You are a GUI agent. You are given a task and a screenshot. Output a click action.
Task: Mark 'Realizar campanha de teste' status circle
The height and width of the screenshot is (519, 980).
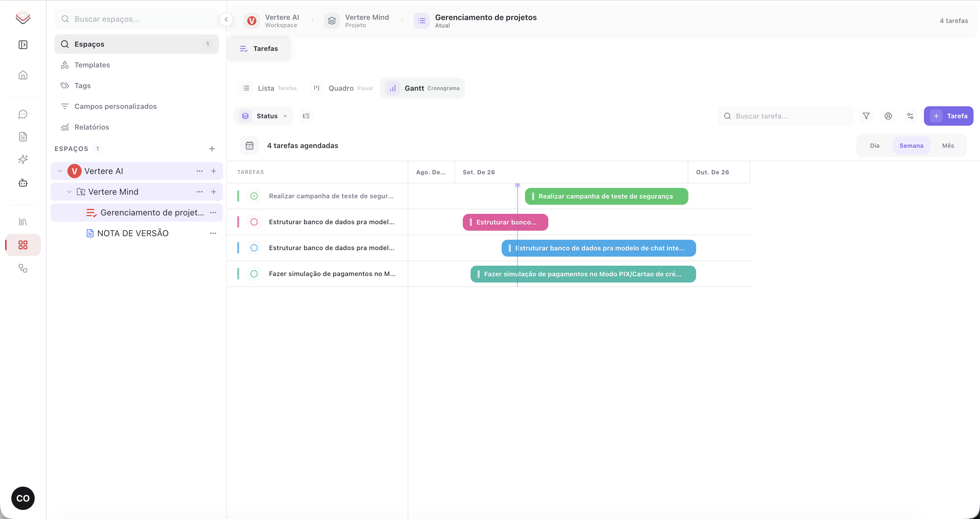point(254,196)
